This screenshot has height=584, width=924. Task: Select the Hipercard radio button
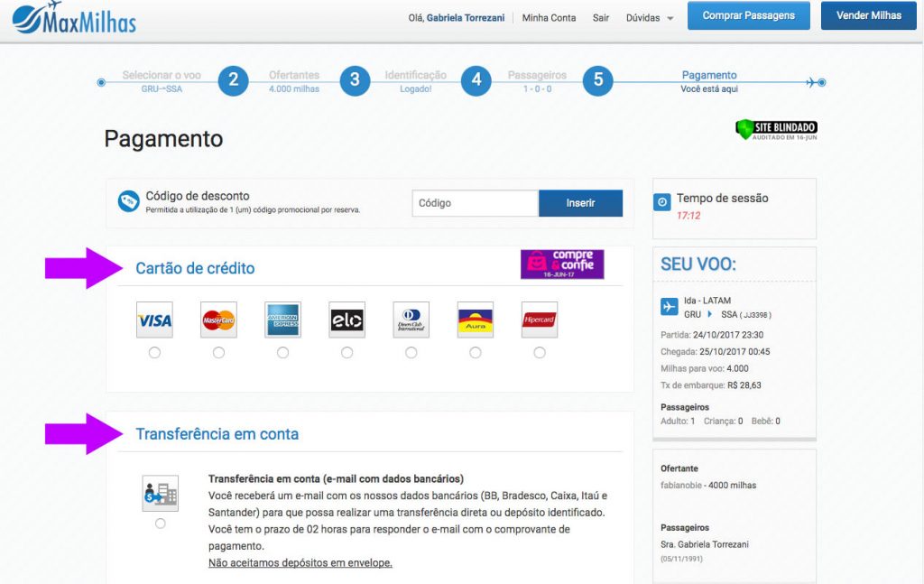click(x=540, y=353)
